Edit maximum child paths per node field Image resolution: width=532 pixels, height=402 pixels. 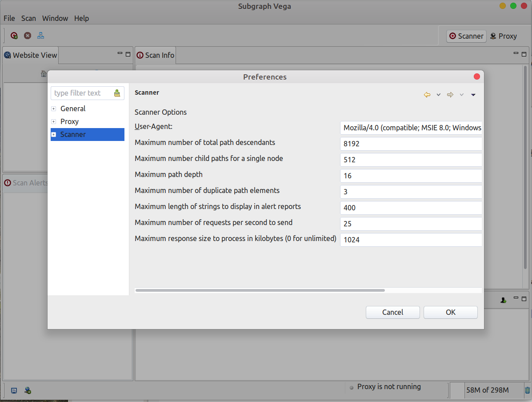[x=411, y=160]
